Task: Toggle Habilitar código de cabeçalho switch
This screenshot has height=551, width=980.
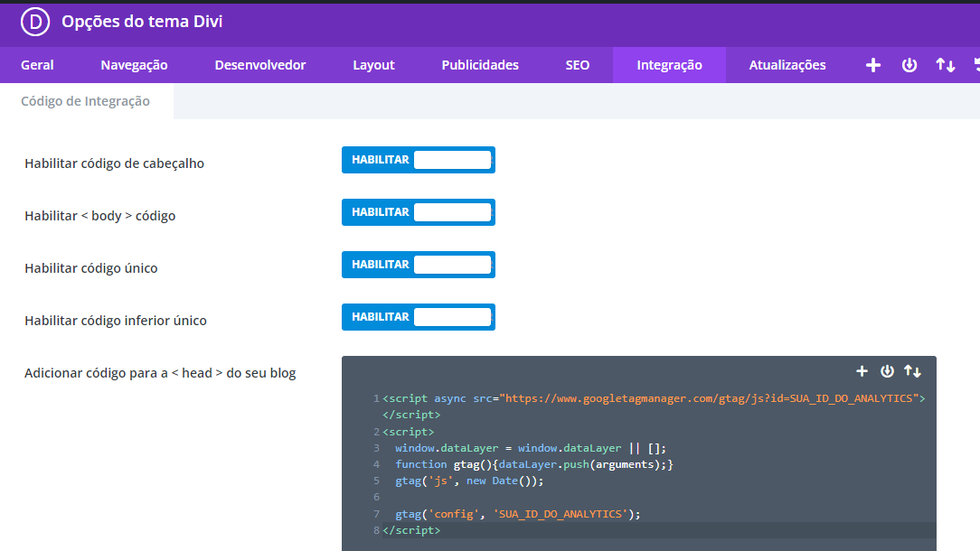Action: tap(418, 160)
